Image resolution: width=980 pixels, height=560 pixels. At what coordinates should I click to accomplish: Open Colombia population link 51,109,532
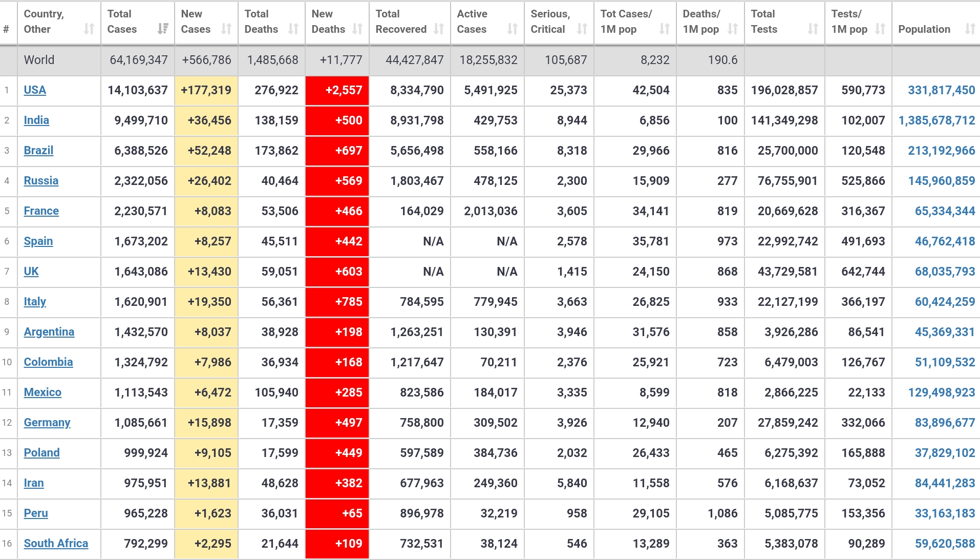point(945,362)
